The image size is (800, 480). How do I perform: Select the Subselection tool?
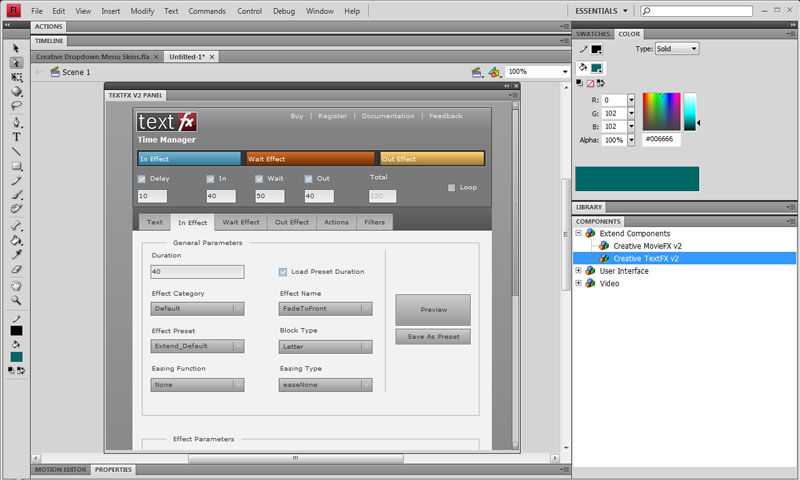tap(16, 63)
